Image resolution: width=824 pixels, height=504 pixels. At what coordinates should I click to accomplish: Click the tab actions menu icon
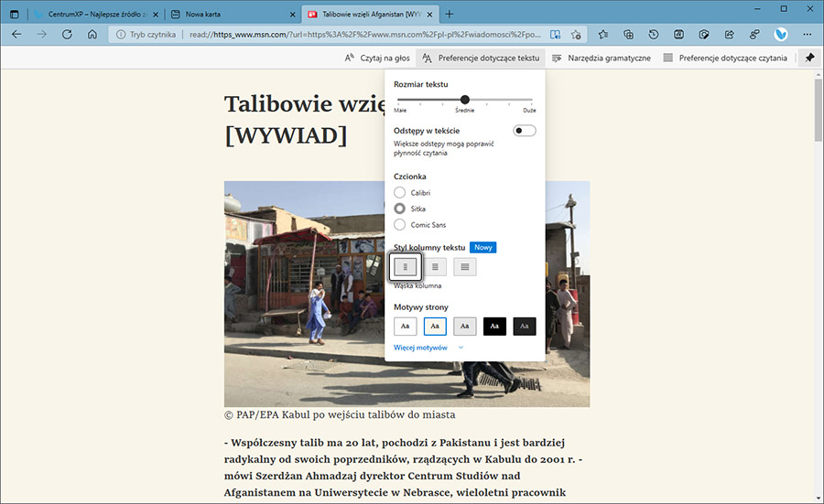click(x=14, y=14)
